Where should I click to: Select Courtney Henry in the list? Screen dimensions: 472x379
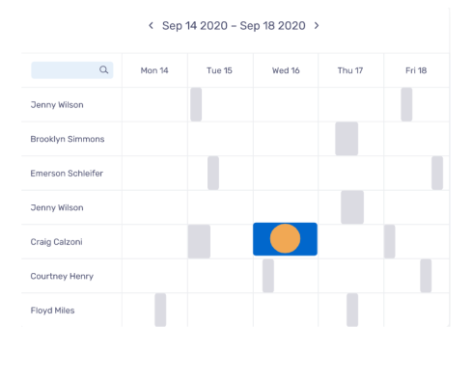tap(62, 276)
